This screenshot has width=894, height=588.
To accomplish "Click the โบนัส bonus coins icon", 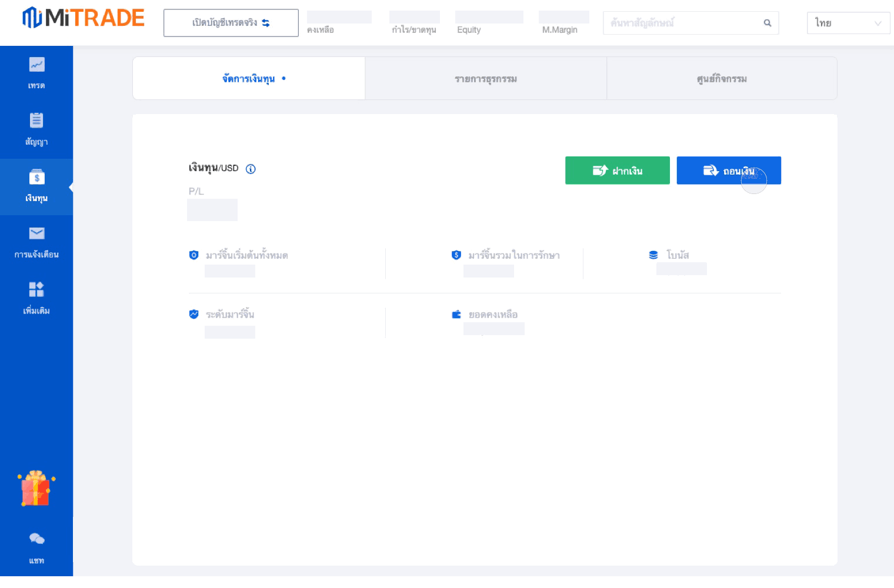I will (x=653, y=255).
